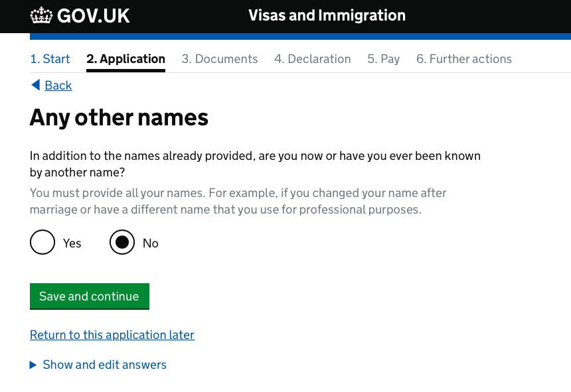This screenshot has height=392, width=571.
Task: Click the Save and continue button
Action: pyautogui.click(x=90, y=296)
